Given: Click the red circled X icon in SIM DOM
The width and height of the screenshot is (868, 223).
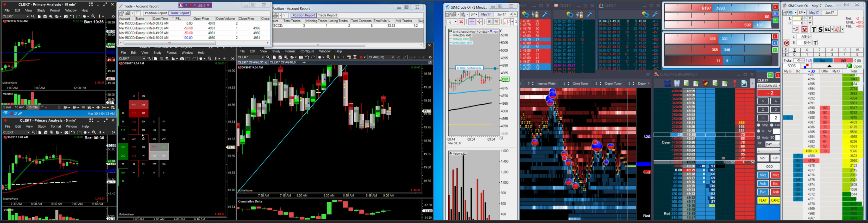Looking at the screenshot, I should 786,43.
